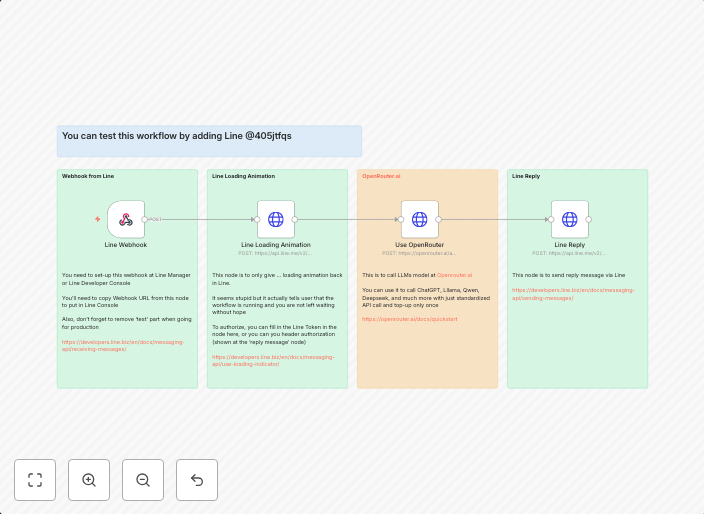
Task: Open the sending-messages documentation link
Action: point(560,293)
